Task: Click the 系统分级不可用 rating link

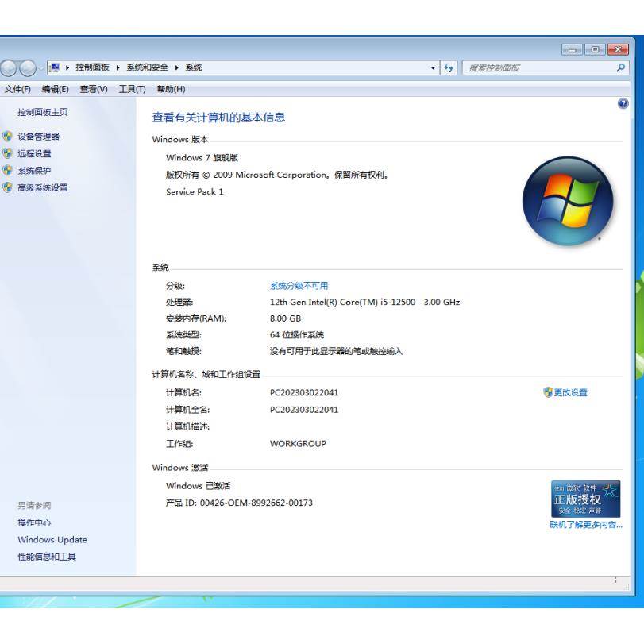Action: point(299,286)
